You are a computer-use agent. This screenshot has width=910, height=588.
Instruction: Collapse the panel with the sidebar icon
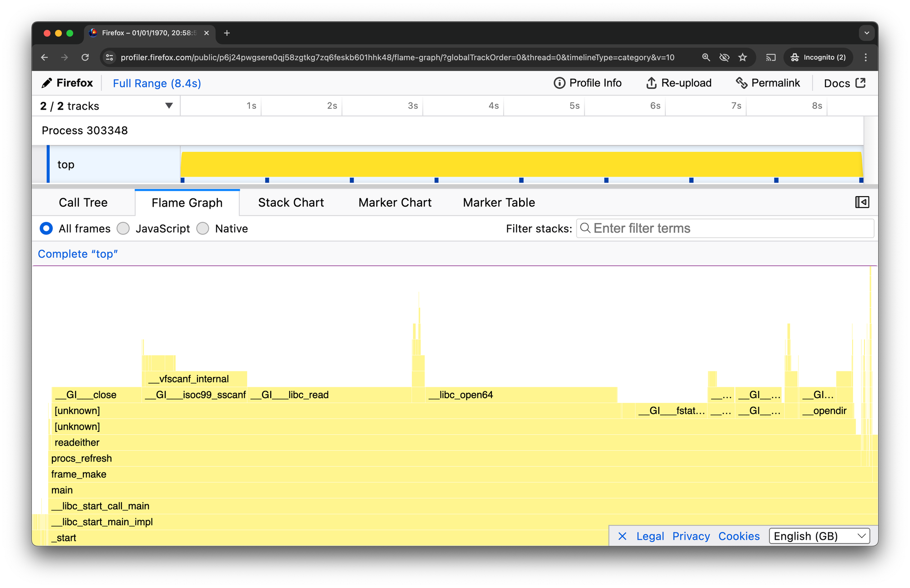pyautogui.click(x=862, y=202)
